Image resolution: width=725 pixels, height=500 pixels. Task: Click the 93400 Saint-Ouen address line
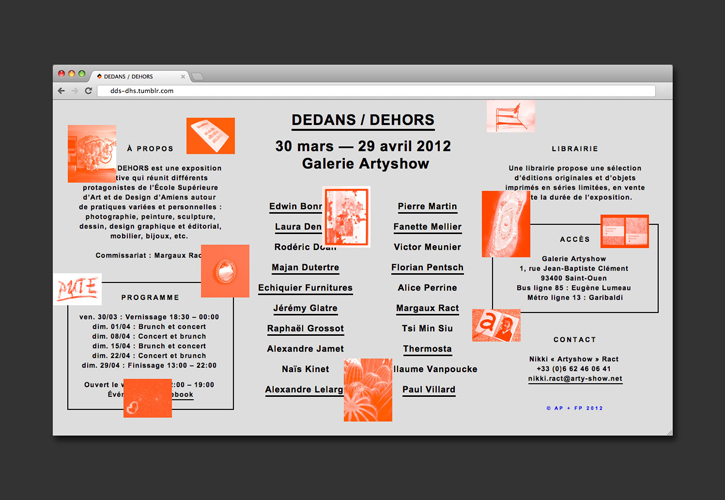573,278
